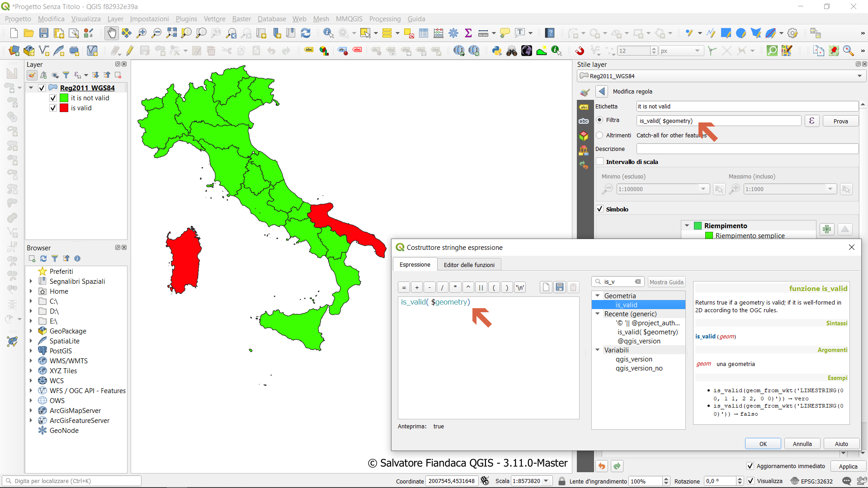
Task: Click the statistical summary sigma icon
Action: point(468,33)
